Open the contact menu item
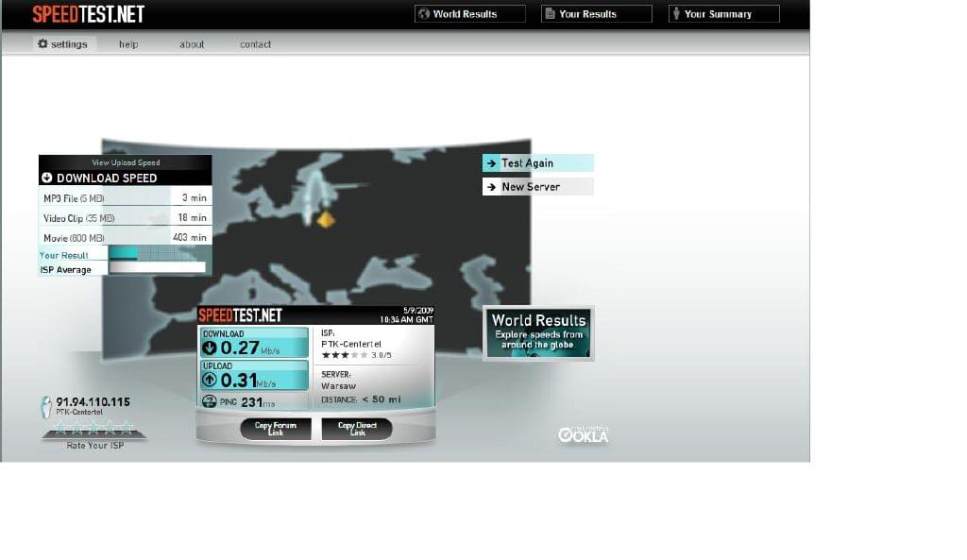This screenshot has height=560, width=967. pos(255,44)
